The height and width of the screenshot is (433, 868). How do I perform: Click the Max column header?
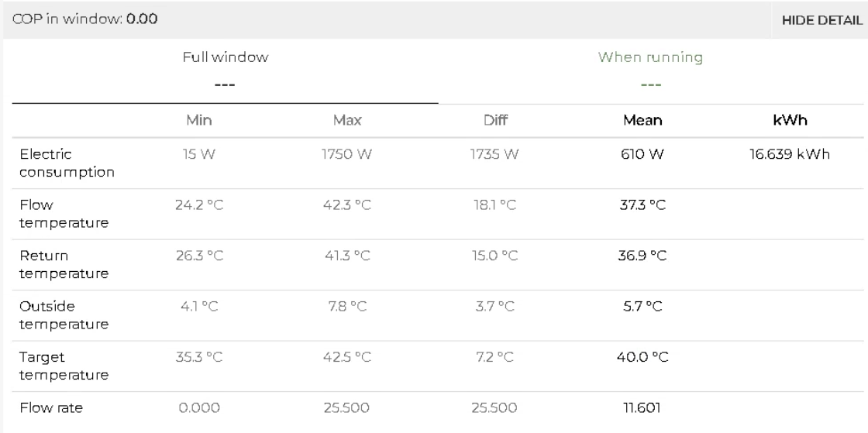pyautogui.click(x=347, y=120)
